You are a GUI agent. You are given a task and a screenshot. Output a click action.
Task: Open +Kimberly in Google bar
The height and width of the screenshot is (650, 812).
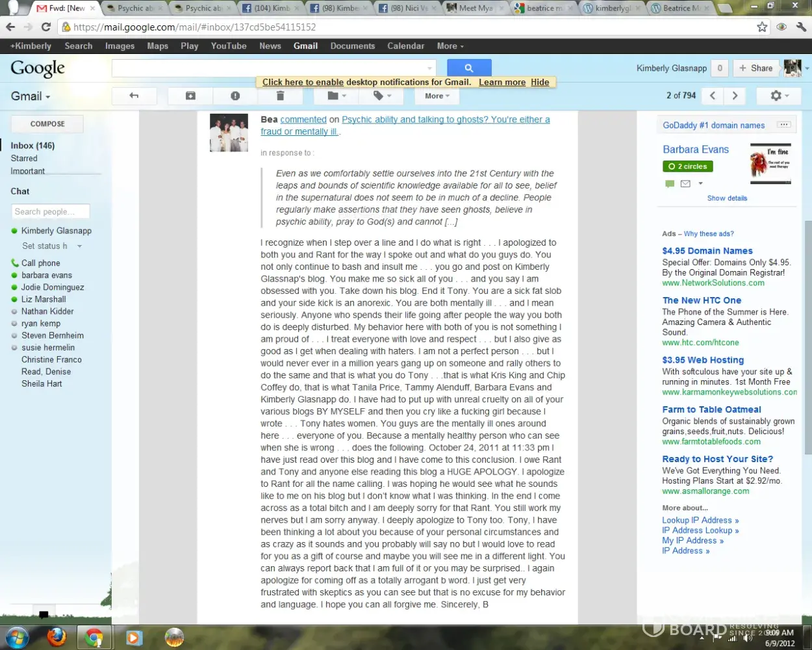point(31,46)
